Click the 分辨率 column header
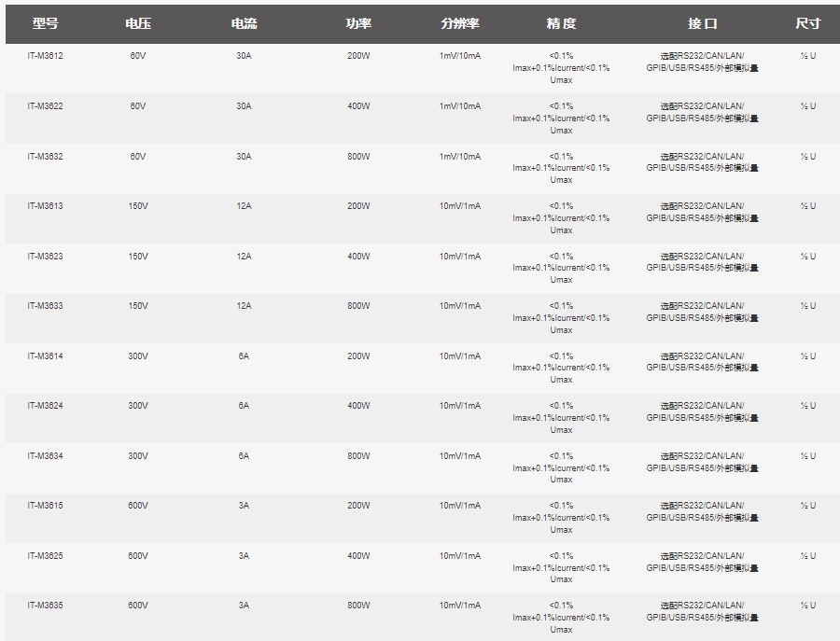This screenshot has width=840, height=641. point(459,23)
